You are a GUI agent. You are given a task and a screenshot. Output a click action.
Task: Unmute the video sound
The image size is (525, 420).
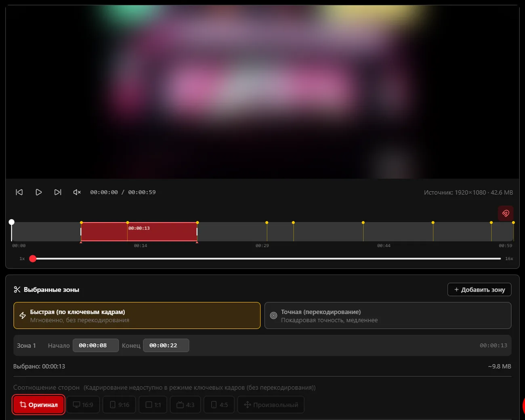(77, 192)
